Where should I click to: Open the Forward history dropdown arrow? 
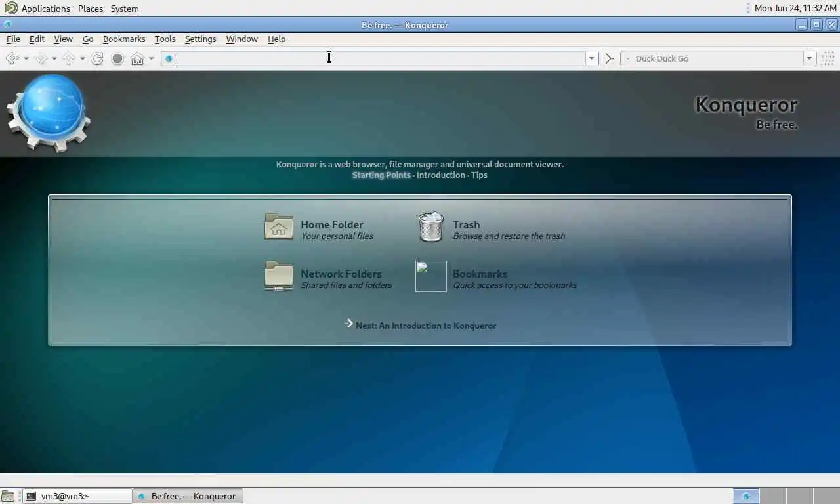[x=54, y=58]
